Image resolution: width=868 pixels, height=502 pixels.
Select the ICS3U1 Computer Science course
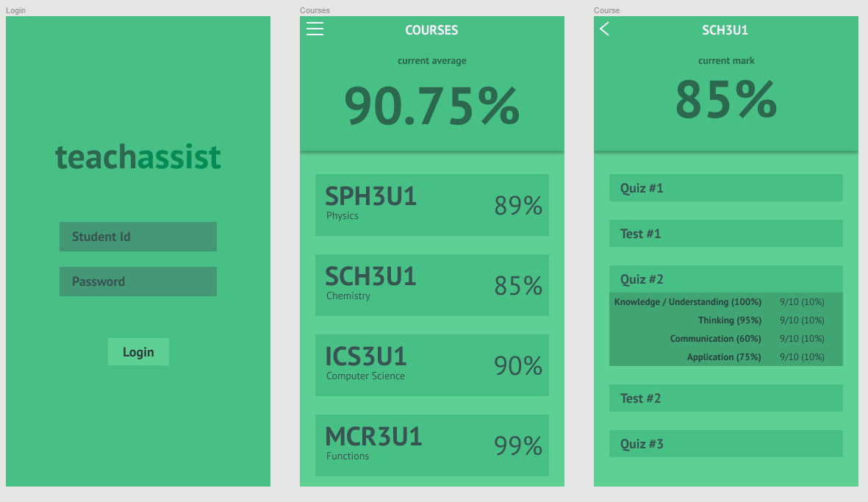click(x=431, y=365)
